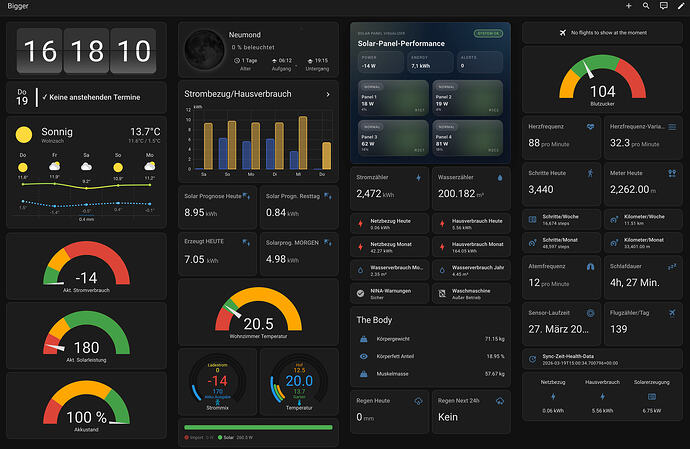The width and height of the screenshot is (690, 449).
Task: Click the sun icon next to Sonnig
Action: click(24, 135)
